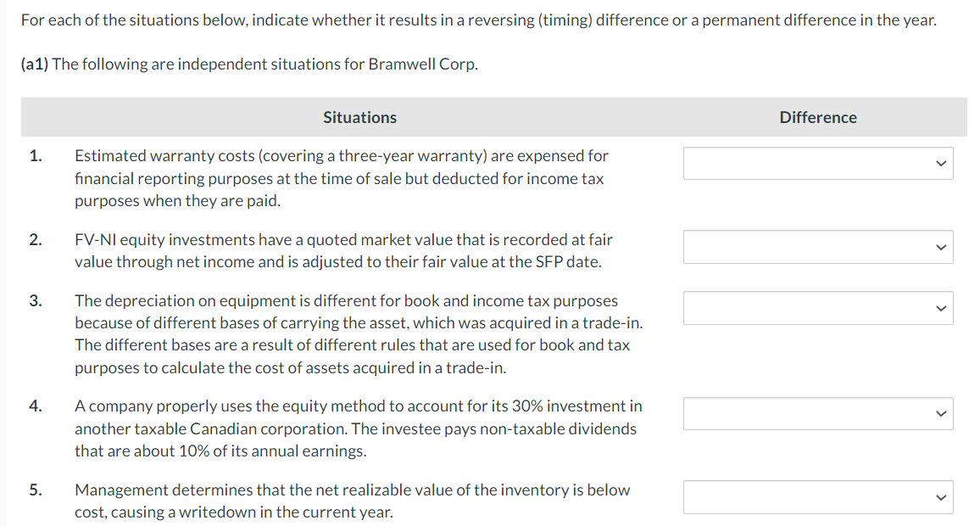Click the chevron icon in situation 3's selector
980x526 pixels.
tap(940, 307)
